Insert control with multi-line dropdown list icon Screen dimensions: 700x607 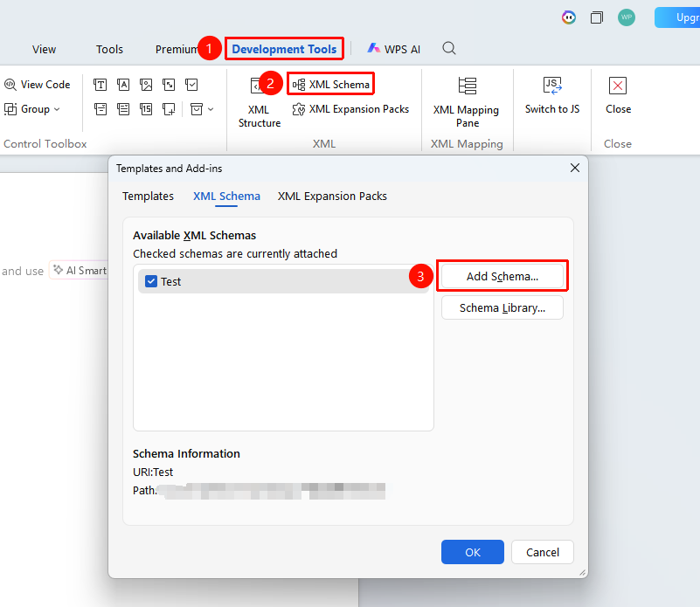coord(123,109)
